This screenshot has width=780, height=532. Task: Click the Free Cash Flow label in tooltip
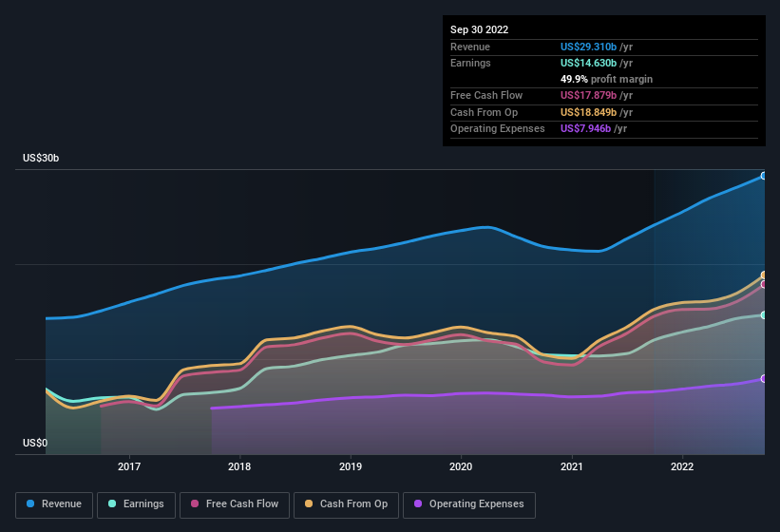pos(486,95)
